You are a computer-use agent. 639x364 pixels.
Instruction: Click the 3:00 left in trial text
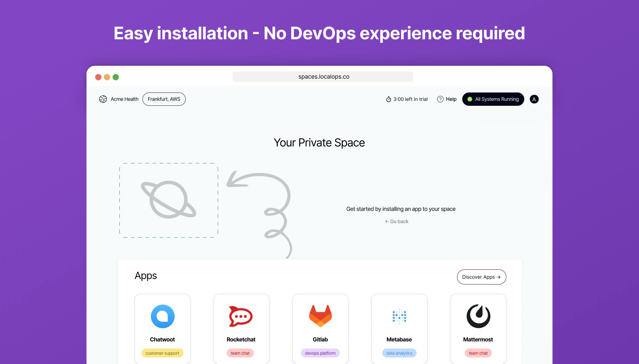click(410, 99)
